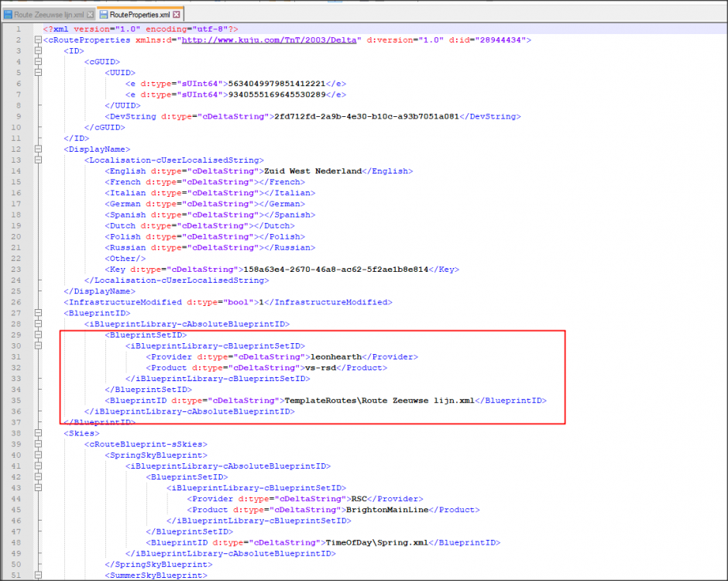Screen dimensions: 728x581
Task: Click the save icon on Route Zeeuwse lijn.xml tab
Action: (x=8, y=15)
